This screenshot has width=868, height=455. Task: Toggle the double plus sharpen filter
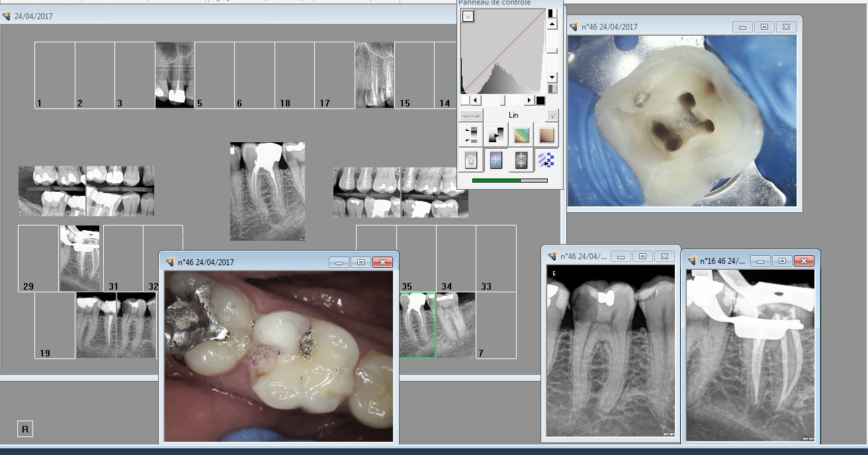tap(522, 160)
